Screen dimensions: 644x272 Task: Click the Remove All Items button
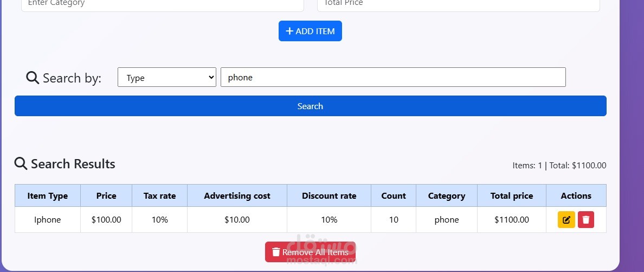click(310, 252)
